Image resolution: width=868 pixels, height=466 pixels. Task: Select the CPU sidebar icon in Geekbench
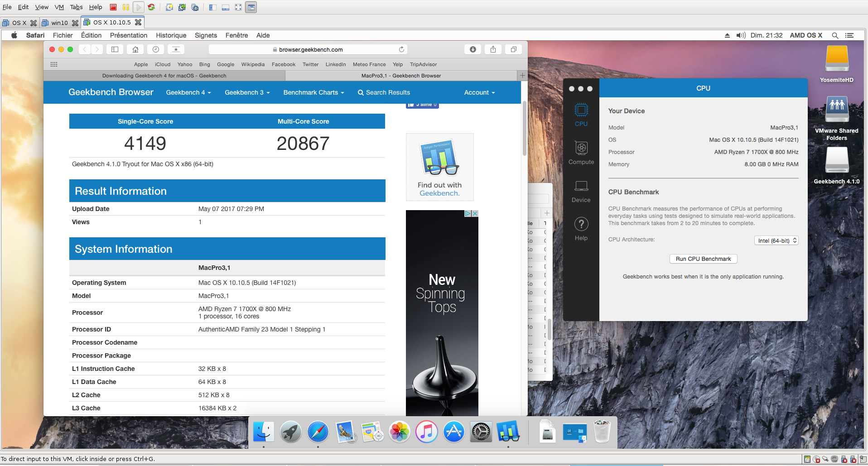click(x=581, y=115)
